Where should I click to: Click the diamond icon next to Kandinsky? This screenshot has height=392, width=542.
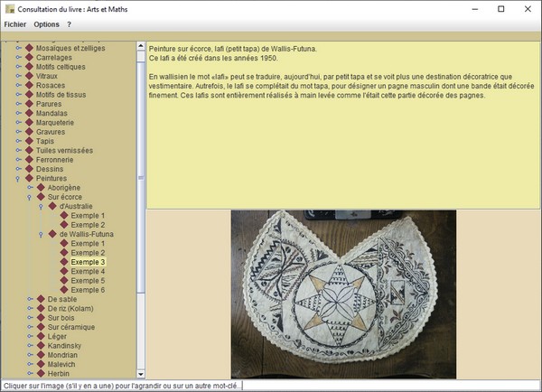(41, 346)
